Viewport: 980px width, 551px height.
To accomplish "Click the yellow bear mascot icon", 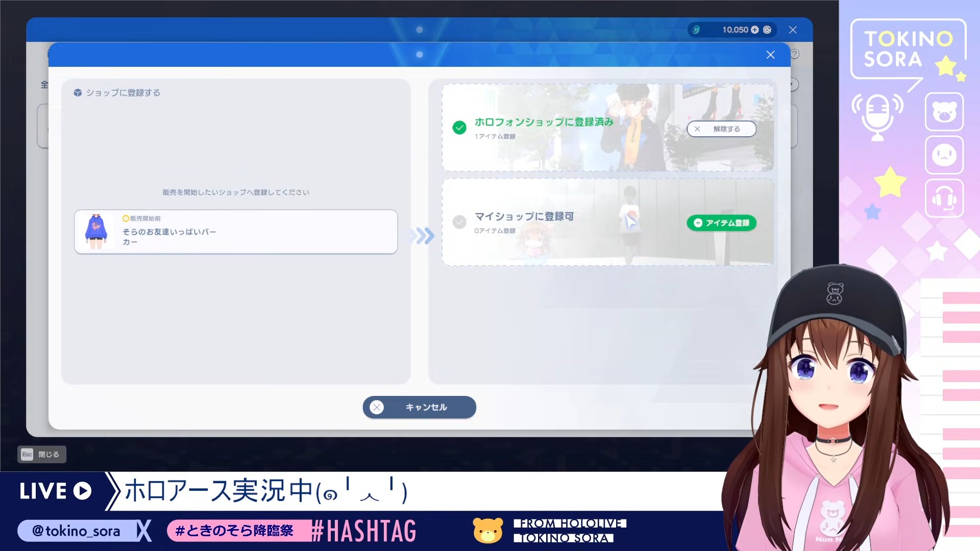I will (487, 531).
